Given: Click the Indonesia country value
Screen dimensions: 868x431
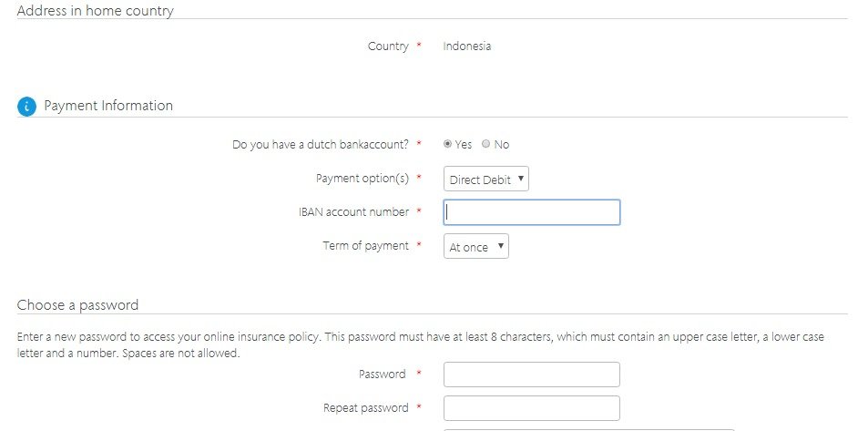Looking at the screenshot, I should tap(466, 46).
